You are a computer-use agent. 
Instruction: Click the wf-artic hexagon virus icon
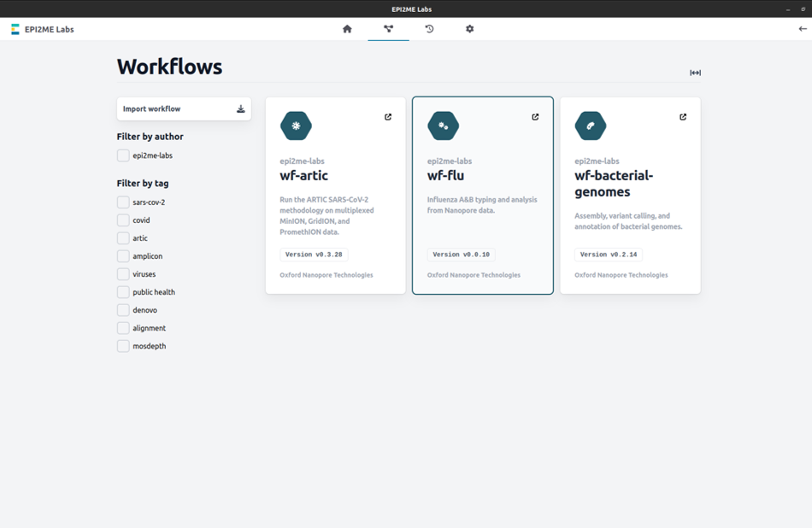point(297,126)
